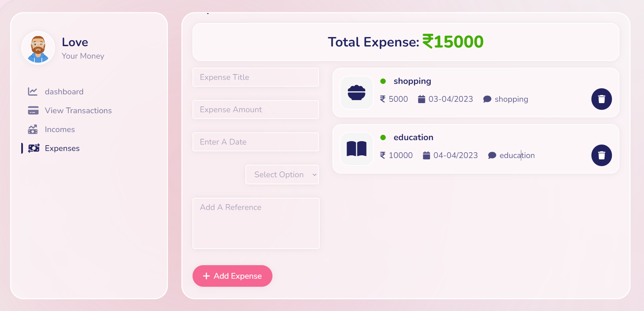This screenshot has height=311, width=644.
Task: Click the Incomes money-growth icon
Action: pyautogui.click(x=33, y=129)
